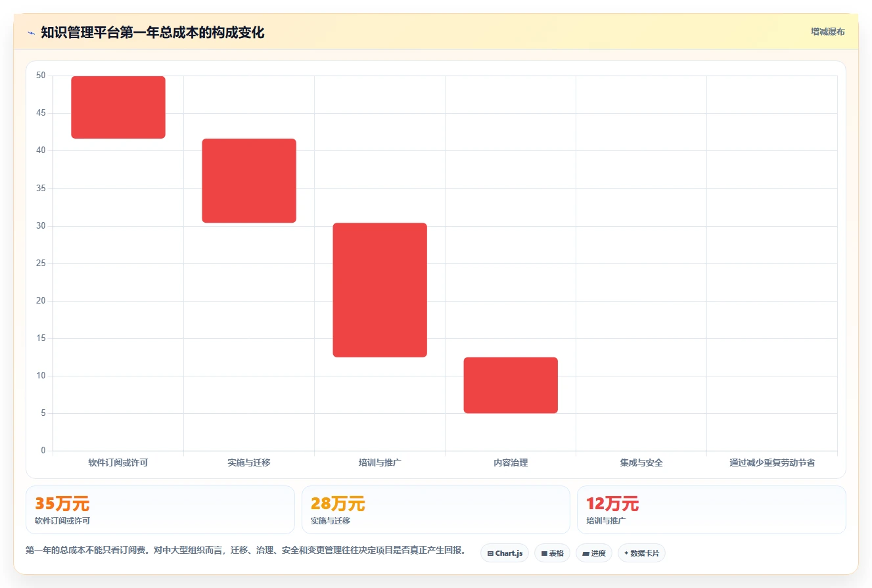Select the red 内容治理 waterfall bar
The height and width of the screenshot is (588, 872).
(x=511, y=385)
